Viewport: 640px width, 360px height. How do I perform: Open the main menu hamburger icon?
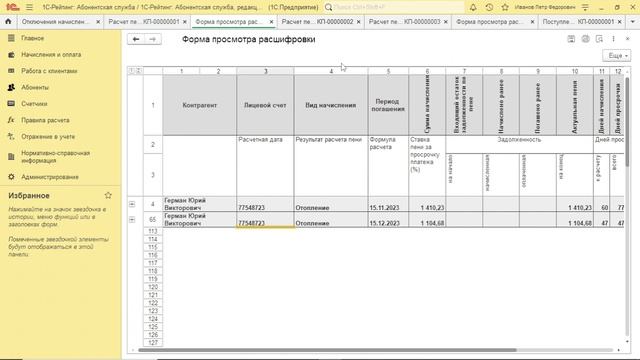[29, 7]
